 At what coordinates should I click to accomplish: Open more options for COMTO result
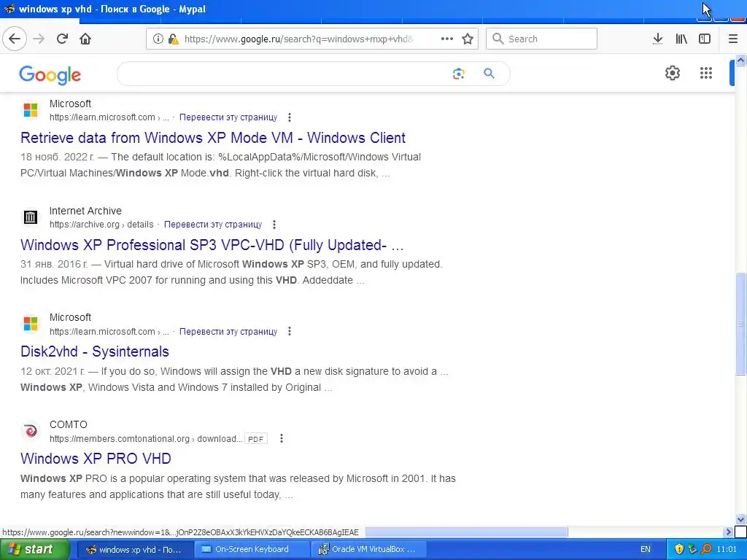[282, 438]
